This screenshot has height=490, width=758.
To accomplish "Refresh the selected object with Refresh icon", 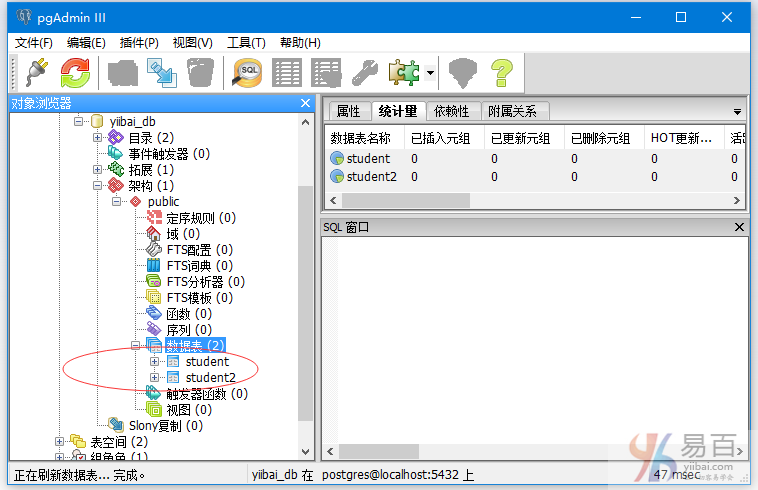I will [75, 73].
